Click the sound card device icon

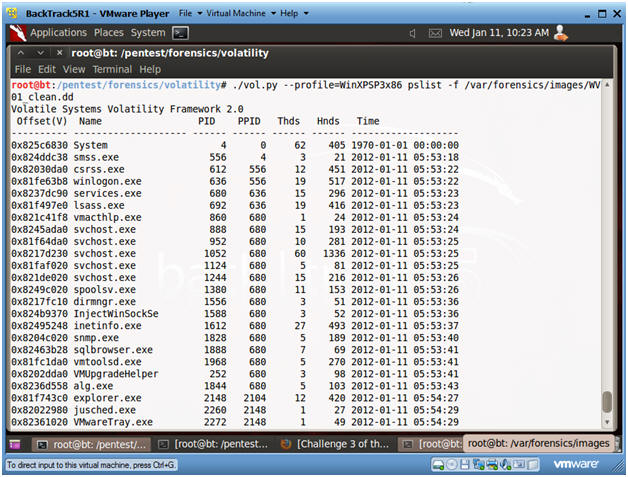click(x=505, y=465)
